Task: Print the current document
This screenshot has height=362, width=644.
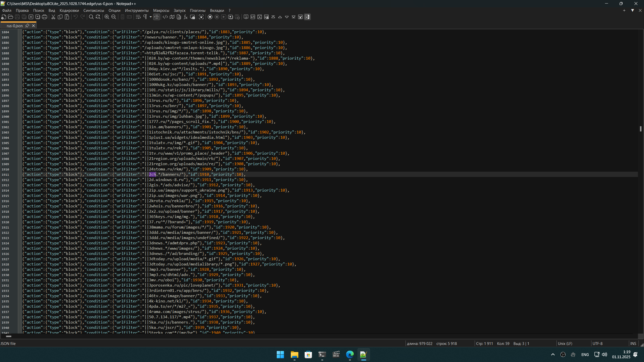Action: tap(45, 17)
